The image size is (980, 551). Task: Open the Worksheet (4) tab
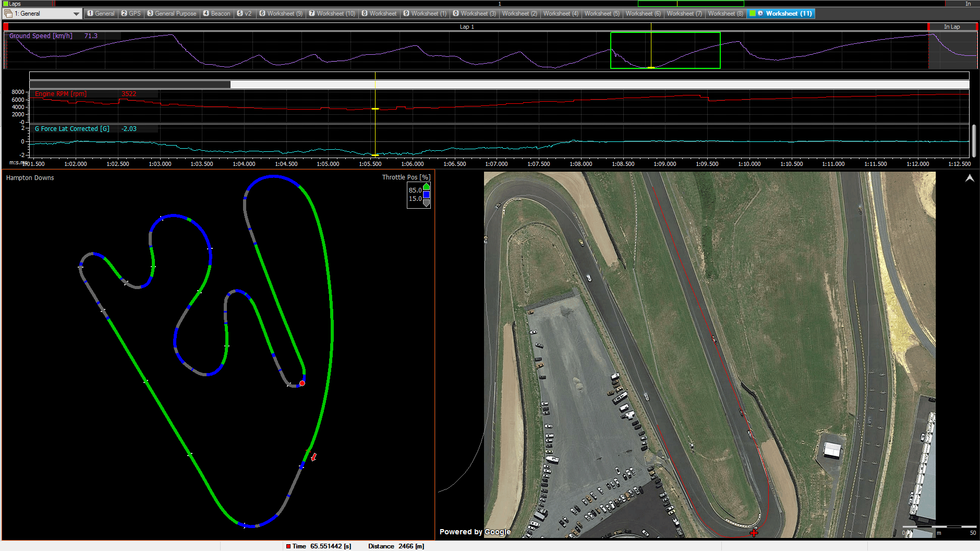pyautogui.click(x=561, y=14)
